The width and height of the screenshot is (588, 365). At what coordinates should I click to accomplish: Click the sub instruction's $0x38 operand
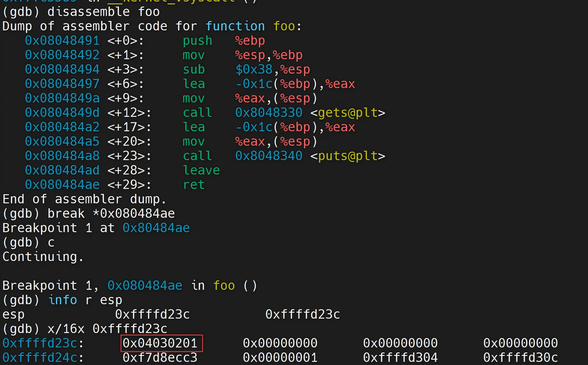254,70
